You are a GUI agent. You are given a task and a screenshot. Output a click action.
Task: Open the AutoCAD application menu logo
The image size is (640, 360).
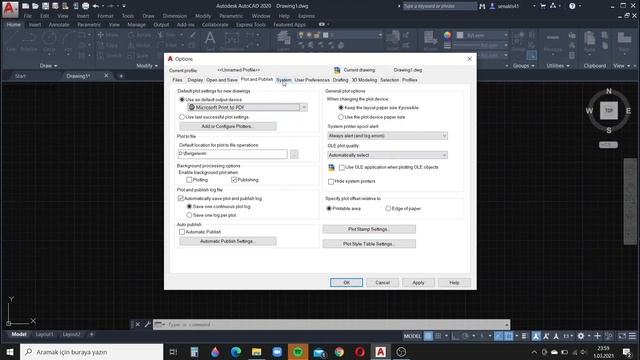click(10, 9)
